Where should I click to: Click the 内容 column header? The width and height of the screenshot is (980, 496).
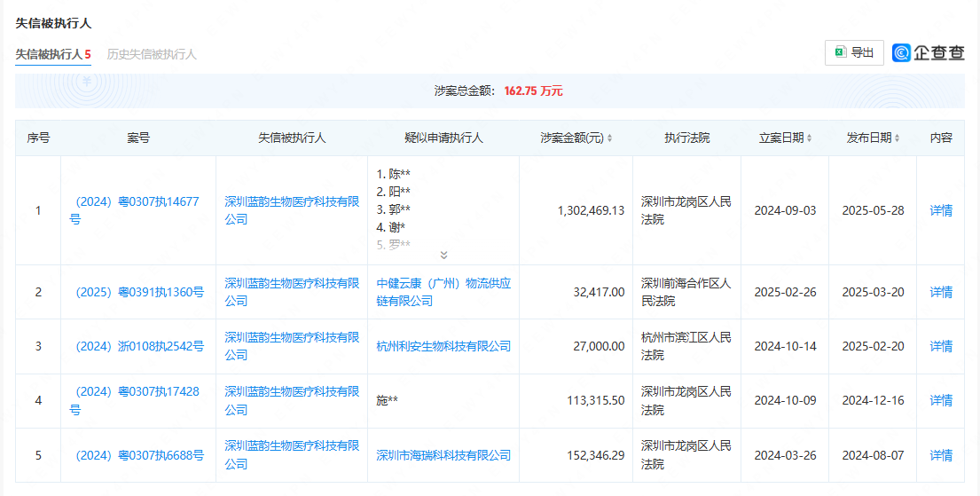pos(941,138)
